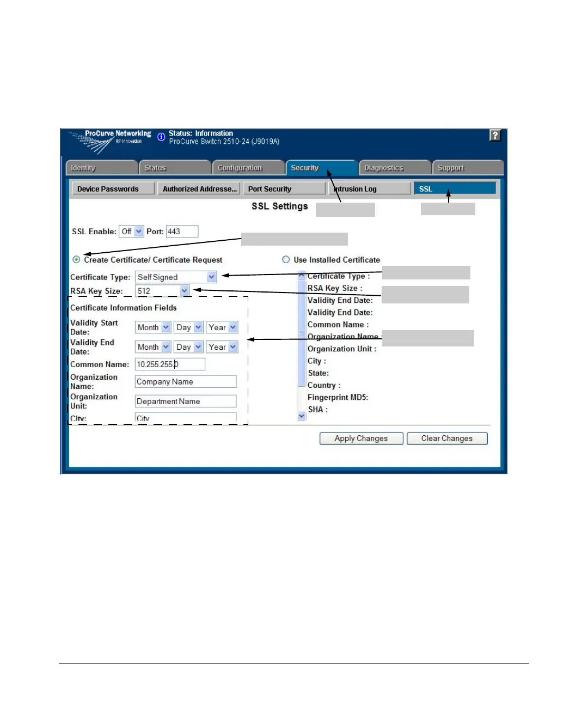This screenshot has width=588, height=706.
Task: Click the Common Name input field
Action: (x=170, y=364)
